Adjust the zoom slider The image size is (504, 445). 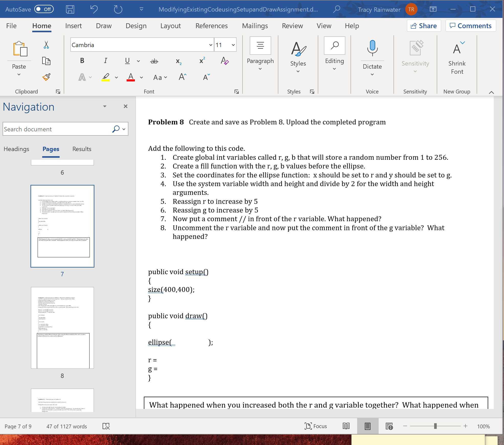click(x=435, y=426)
